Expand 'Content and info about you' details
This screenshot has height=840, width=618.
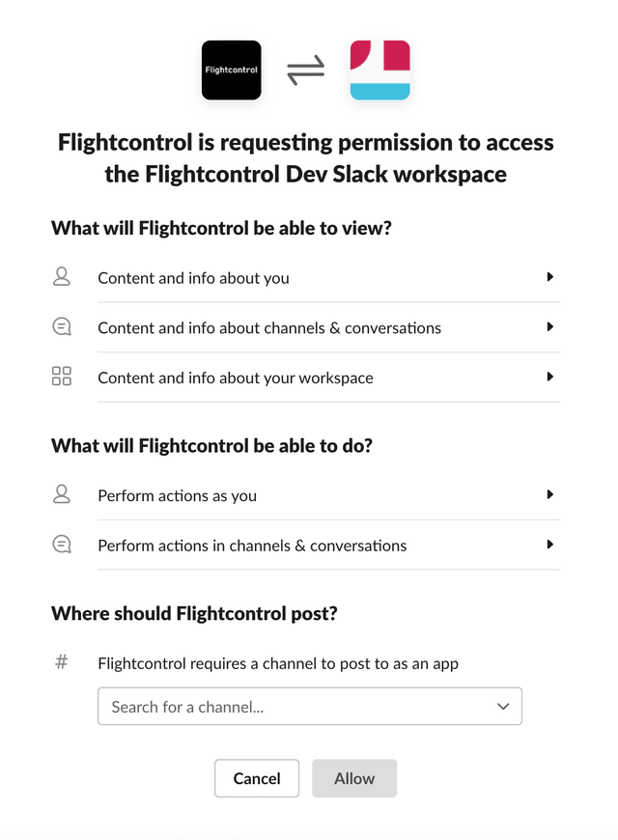551,276
